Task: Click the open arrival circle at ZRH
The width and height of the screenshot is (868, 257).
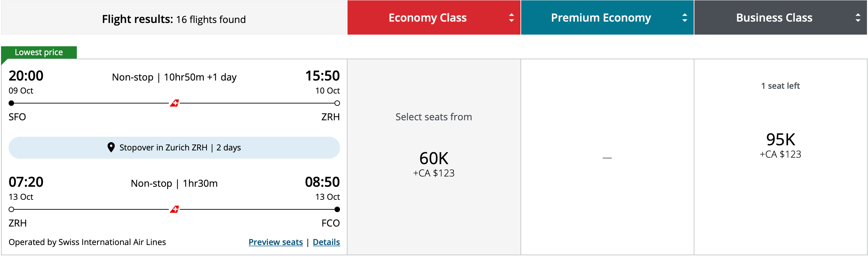Action: click(337, 102)
